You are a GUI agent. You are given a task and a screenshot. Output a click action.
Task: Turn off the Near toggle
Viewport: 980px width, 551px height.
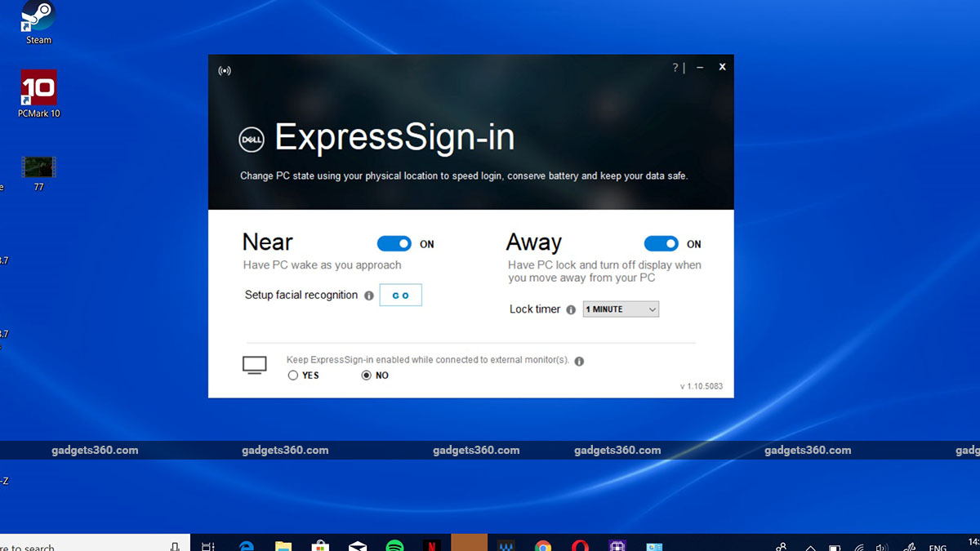click(394, 244)
